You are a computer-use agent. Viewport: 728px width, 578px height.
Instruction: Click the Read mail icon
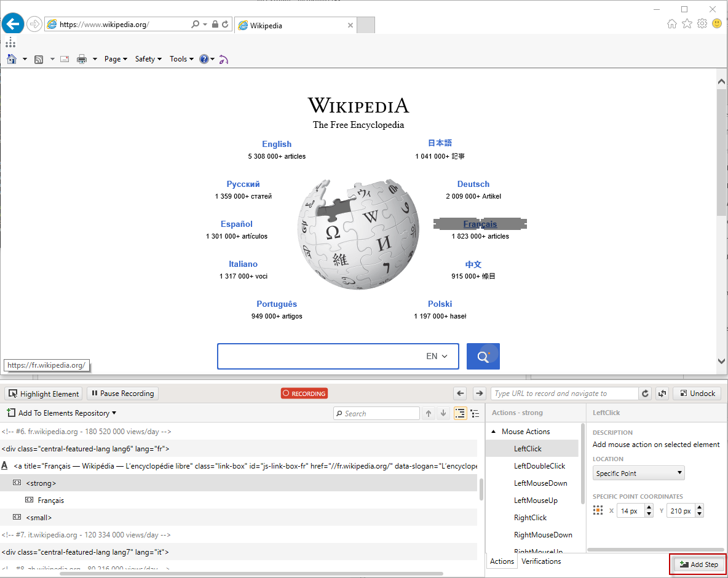pos(65,59)
